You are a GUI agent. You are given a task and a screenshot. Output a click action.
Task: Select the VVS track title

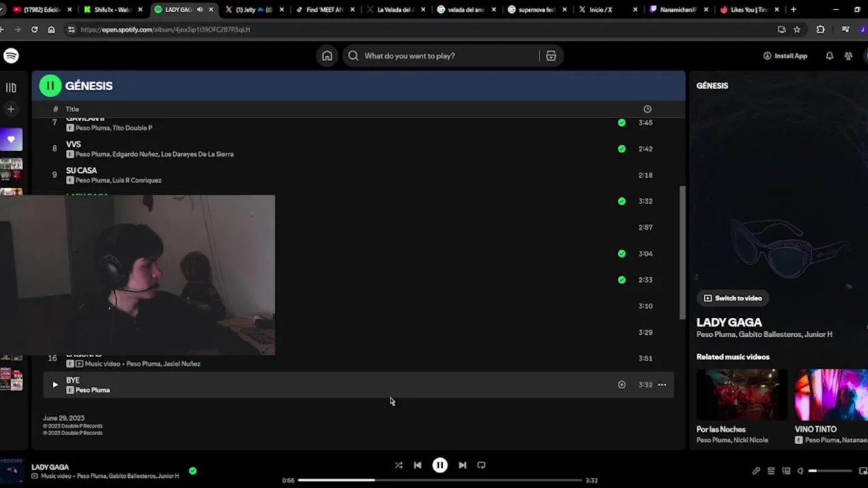[73, 144]
